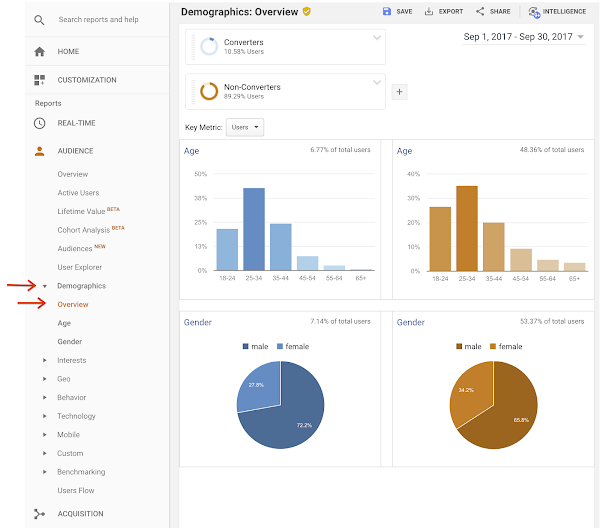Open the Converters segment chevron menu
This screenshot has height=528, width=600.
tap(377, 38)
